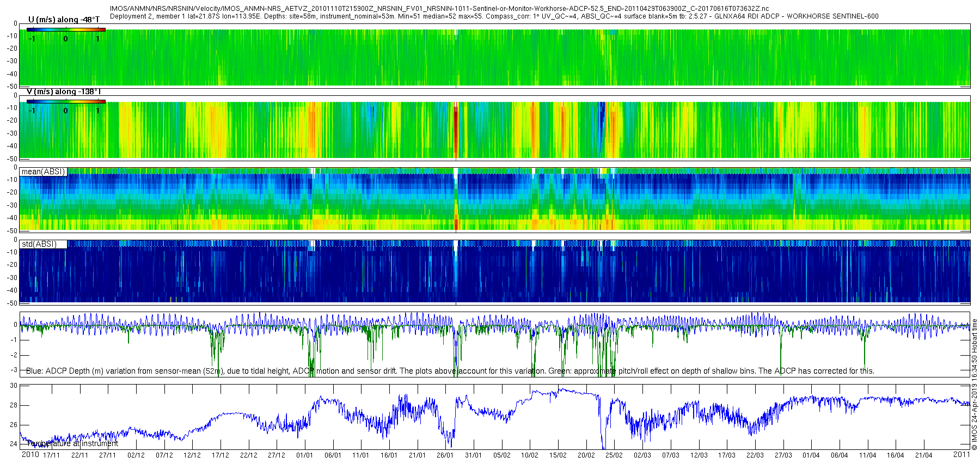
Task: Click the '11/01' date tick
Action: point(361,455)
